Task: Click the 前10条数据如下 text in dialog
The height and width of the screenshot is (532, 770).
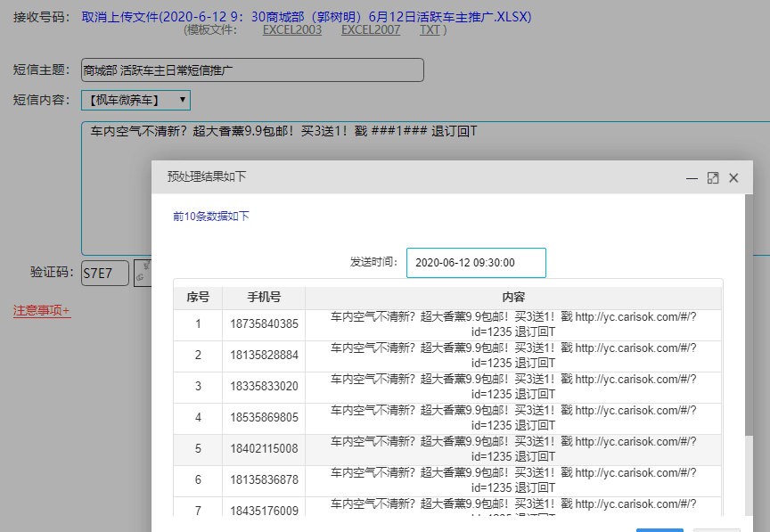Action: 211,217
